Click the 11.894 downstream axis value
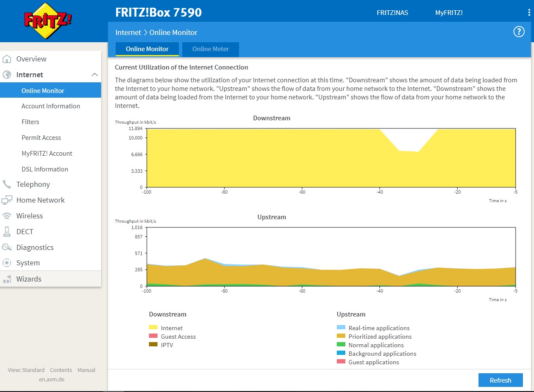This screenshot has height=392, width=534. pos(135,128)
